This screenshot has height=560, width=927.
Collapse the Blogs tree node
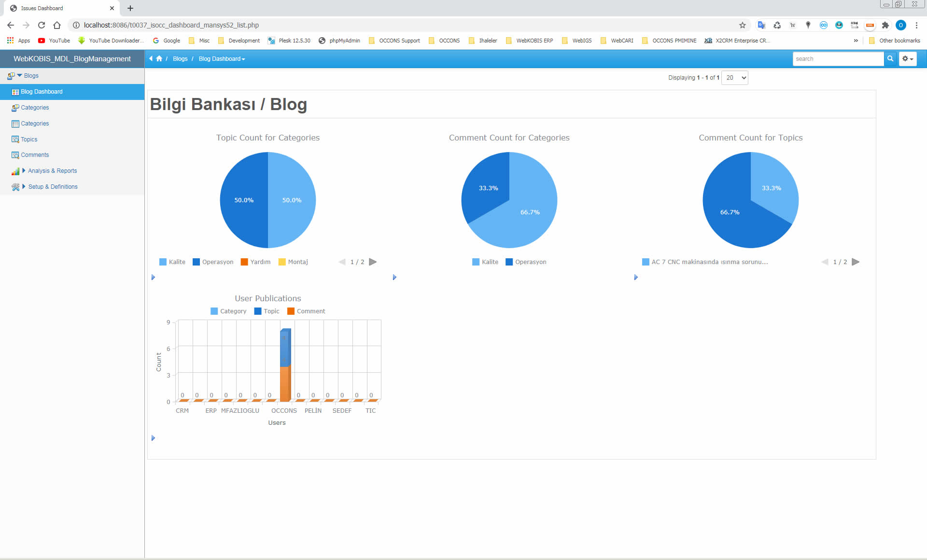(x=19, y=76)
